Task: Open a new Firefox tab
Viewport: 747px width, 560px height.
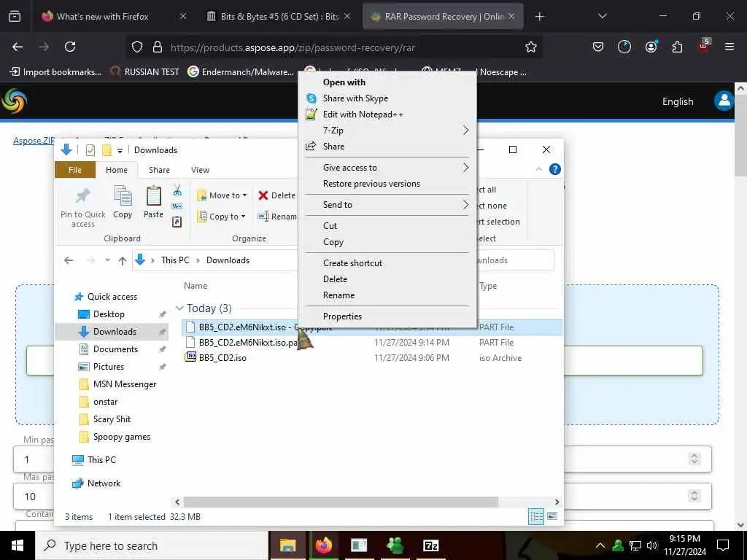Action: (x=539, y=17)
